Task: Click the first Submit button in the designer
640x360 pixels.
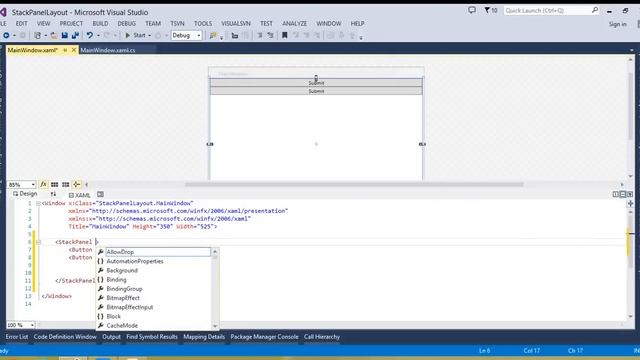Action: coord(316,83)
